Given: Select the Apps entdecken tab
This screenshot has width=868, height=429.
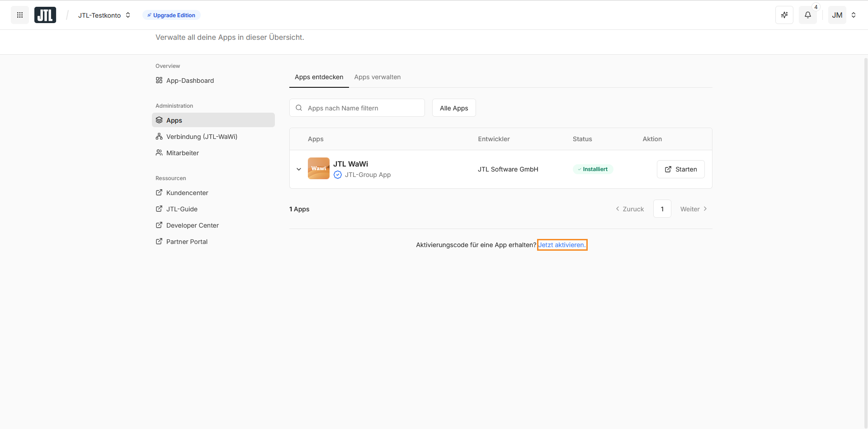Looking at the screenshot, I should (x=319, y=77).
